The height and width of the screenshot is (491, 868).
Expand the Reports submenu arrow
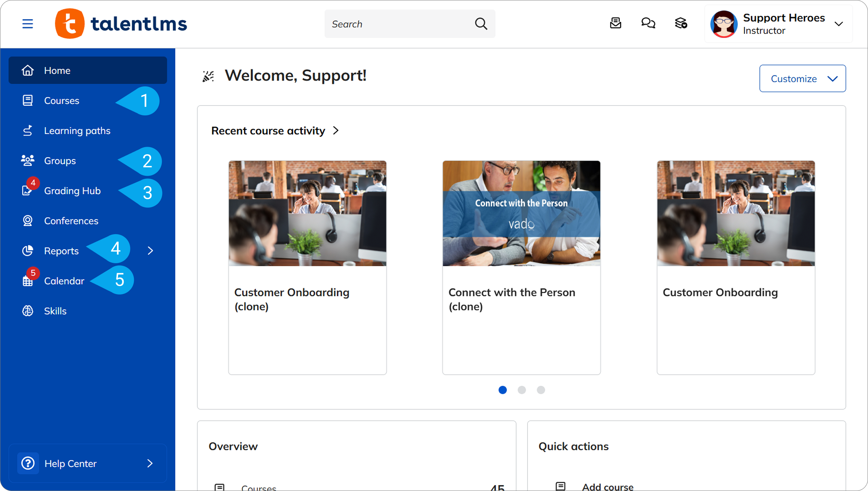pos(150,251)
